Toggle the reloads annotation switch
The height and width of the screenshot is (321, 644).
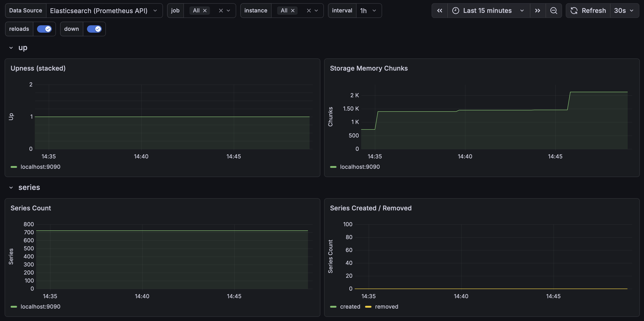tap(44, 29)
